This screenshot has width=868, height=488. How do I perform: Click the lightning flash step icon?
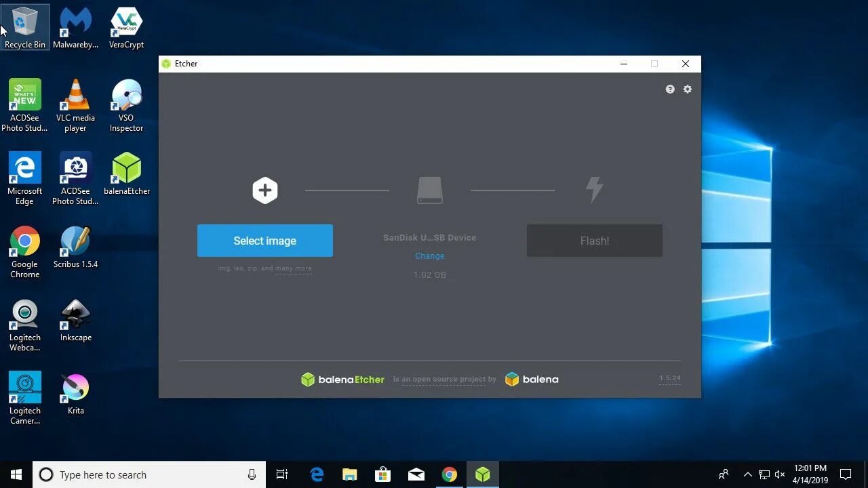click(595, 190)
